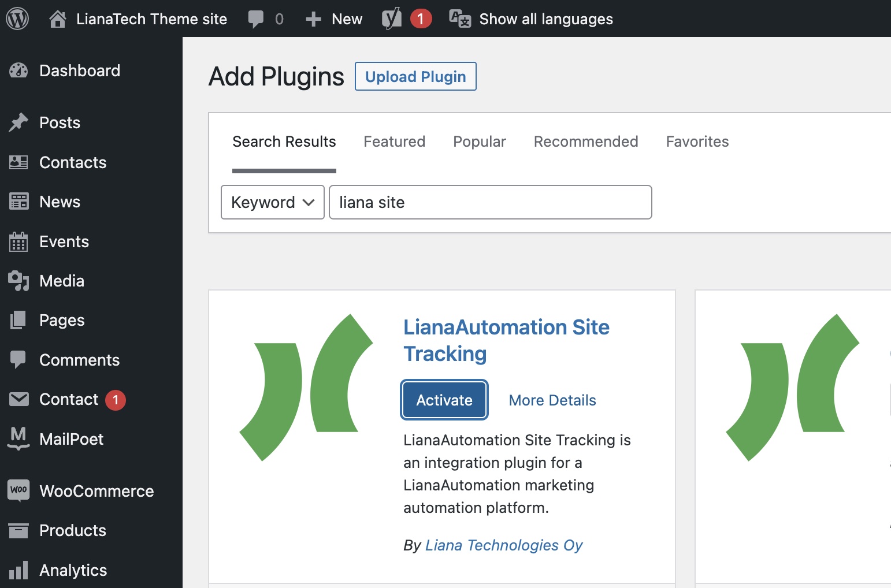Viewport: 891px width, 588px height.
Task: Click the WooCommerce Woo icon
Action: 18,490
